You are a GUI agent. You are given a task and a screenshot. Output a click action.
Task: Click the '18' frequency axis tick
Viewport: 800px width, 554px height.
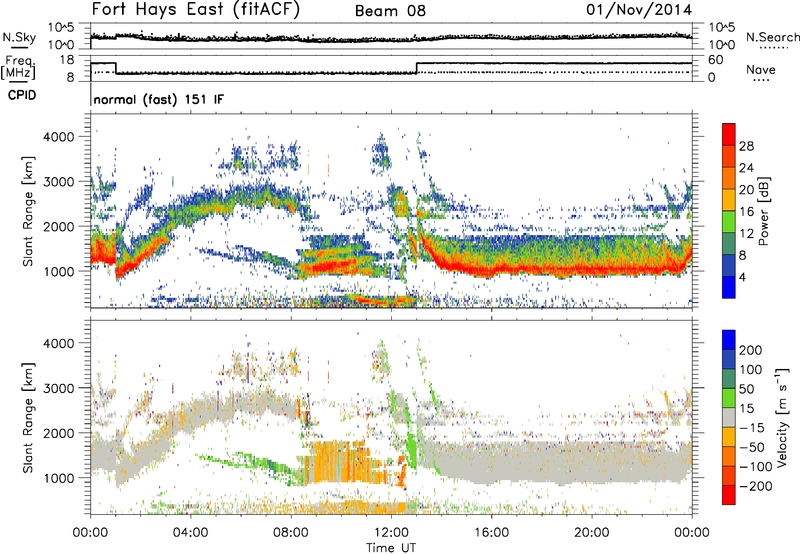coord(67,60)
